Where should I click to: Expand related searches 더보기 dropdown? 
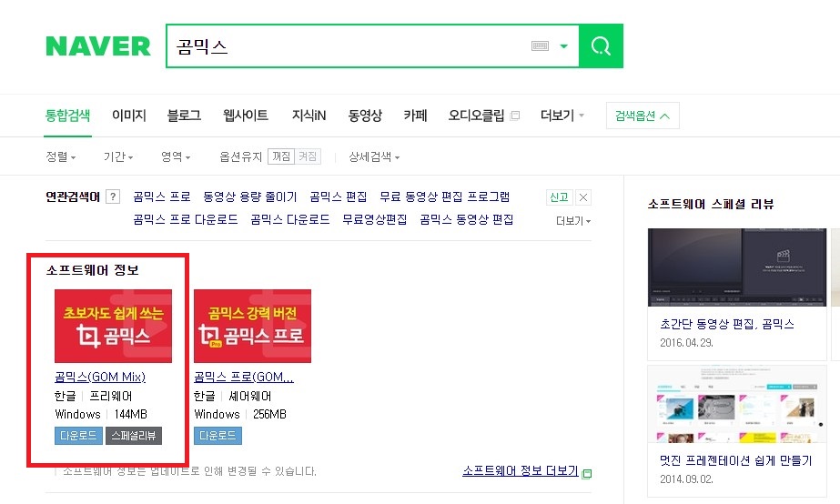click(573, 221)
